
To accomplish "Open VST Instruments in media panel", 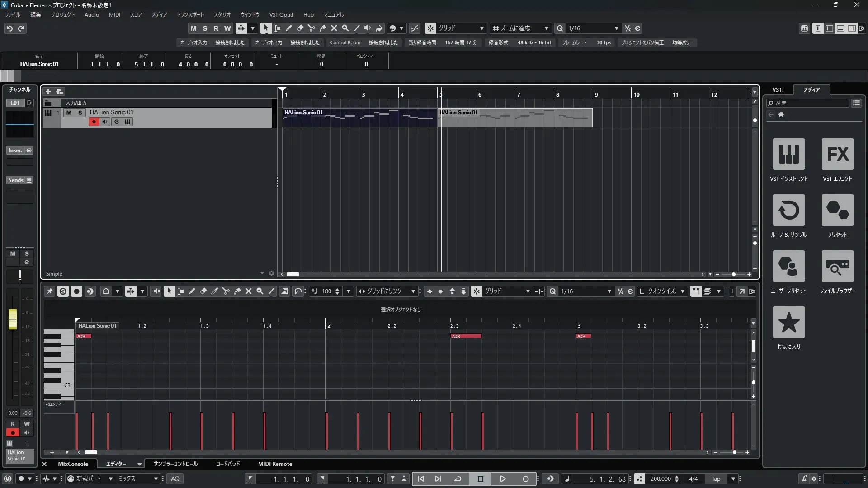I will (x=788, y=154).
